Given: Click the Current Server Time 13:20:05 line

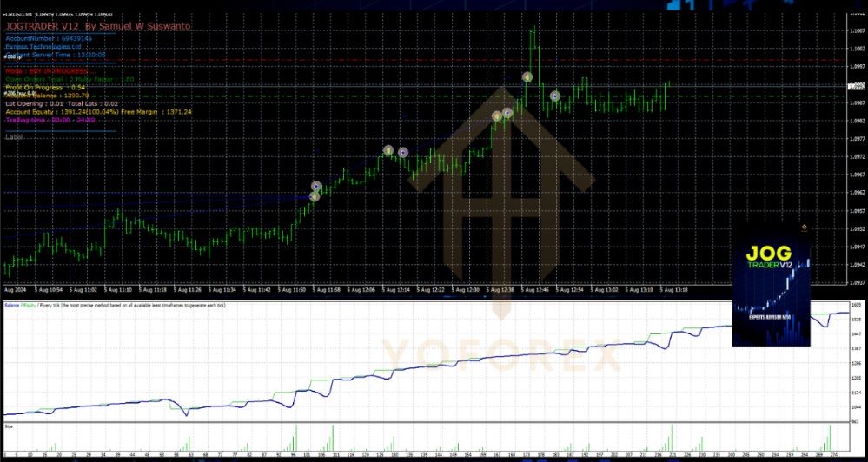Looking at the screenshot, I should 56,56.
